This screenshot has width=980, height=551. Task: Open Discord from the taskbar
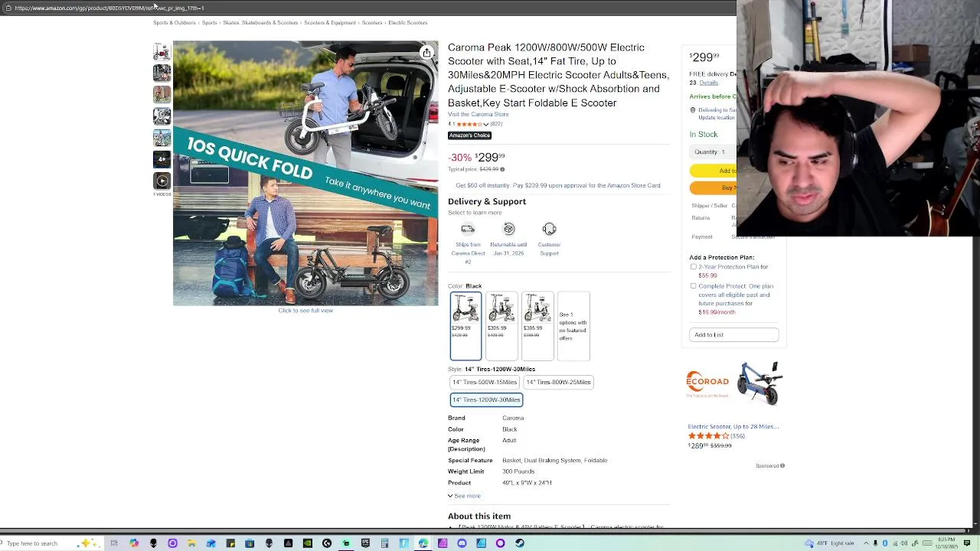point(462,543)
